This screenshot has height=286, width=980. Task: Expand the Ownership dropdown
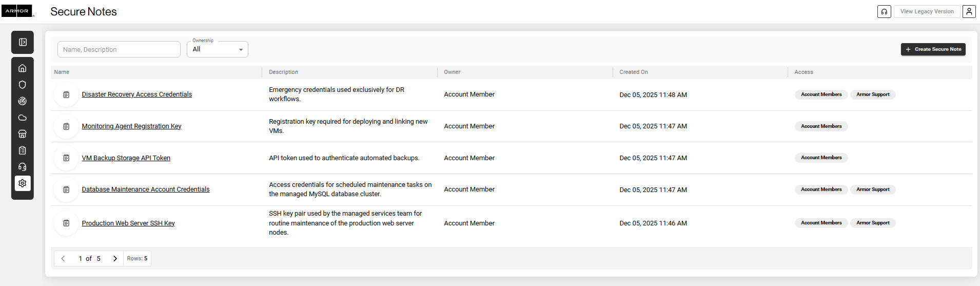coord(218,49)
